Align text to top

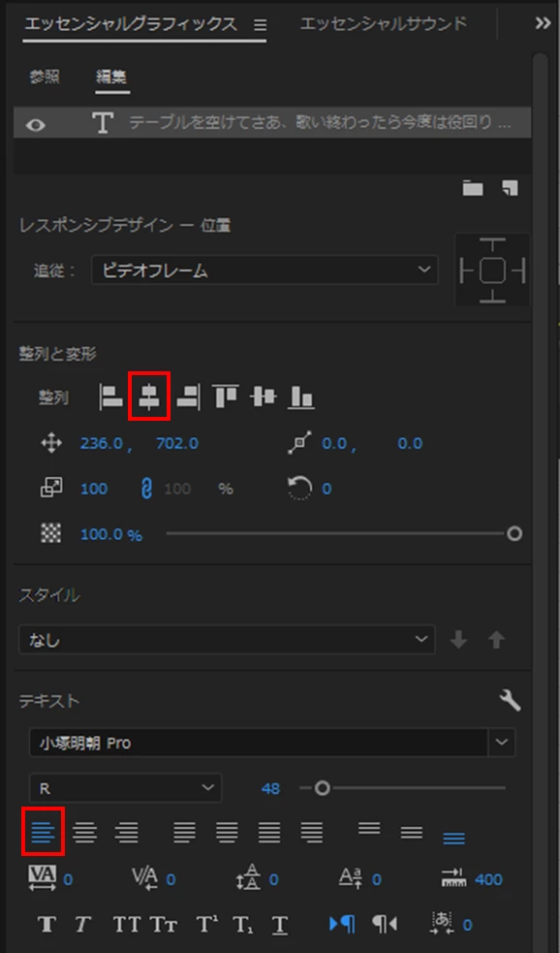coord(369,828)
